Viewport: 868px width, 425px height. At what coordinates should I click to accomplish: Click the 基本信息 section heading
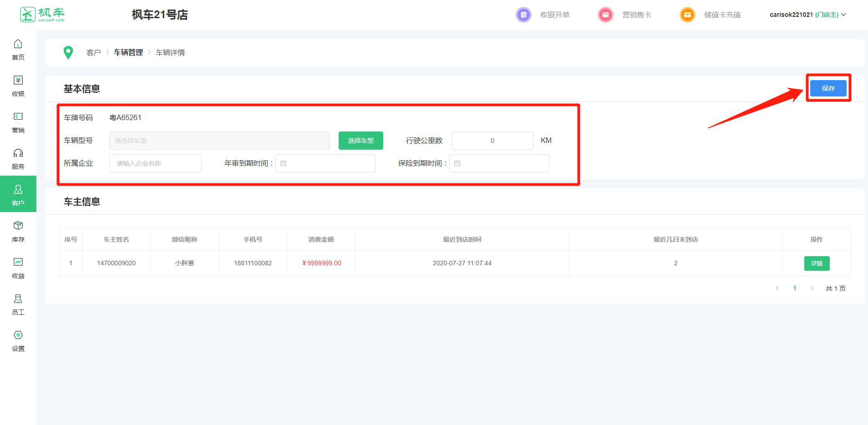(82, 89)
